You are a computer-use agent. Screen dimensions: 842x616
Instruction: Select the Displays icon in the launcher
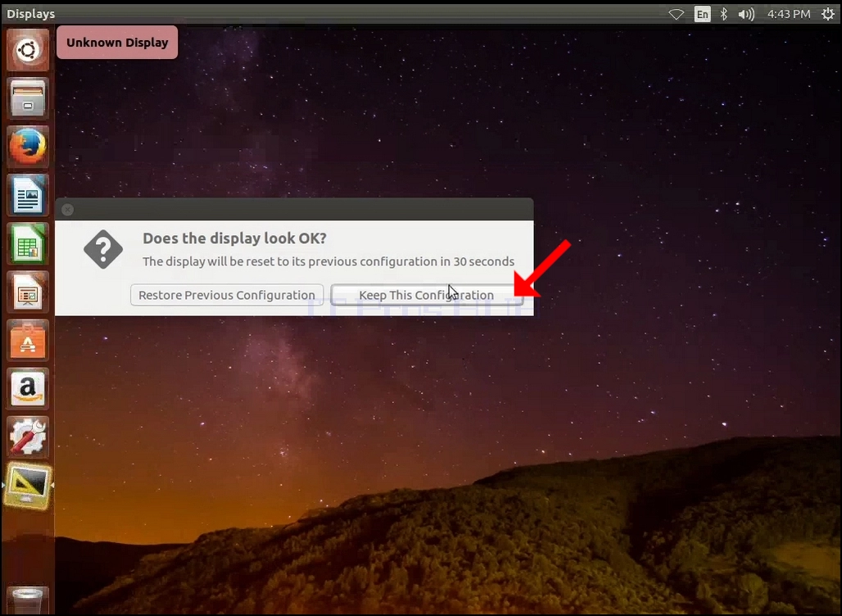tap(28, 486)
